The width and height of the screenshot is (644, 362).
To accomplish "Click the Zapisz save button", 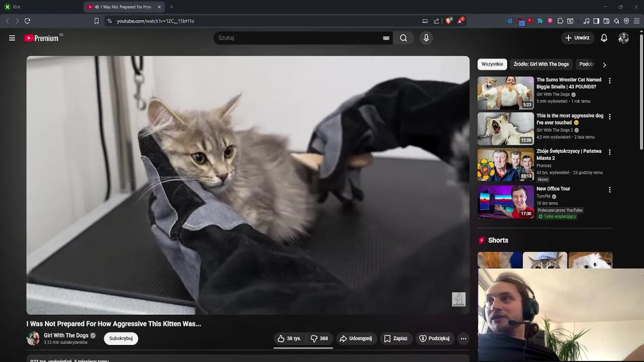I will [395, 338].
